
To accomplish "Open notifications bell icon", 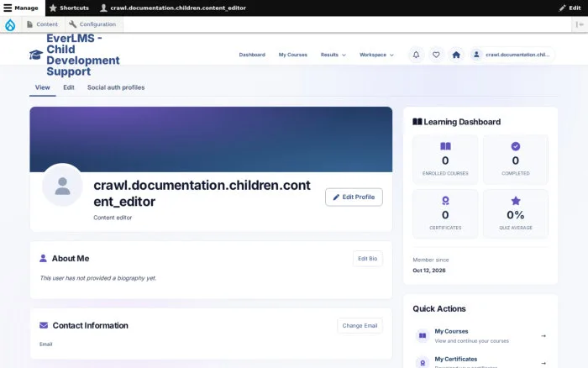I will pyautogui.click(x=417, y=55).
